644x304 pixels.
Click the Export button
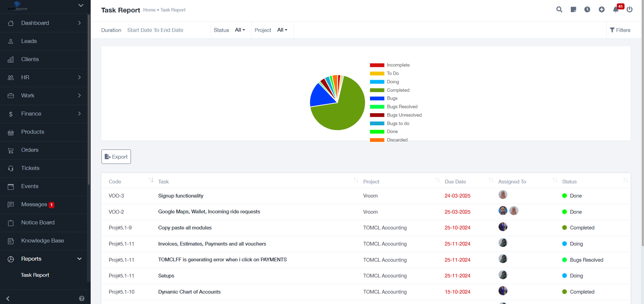(x=116, y=157)
